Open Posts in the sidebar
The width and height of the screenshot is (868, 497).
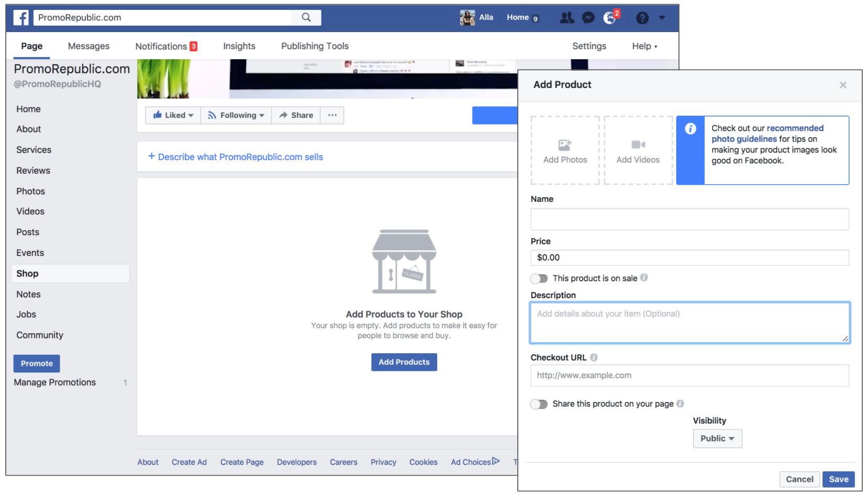click(x=28, y=232)
